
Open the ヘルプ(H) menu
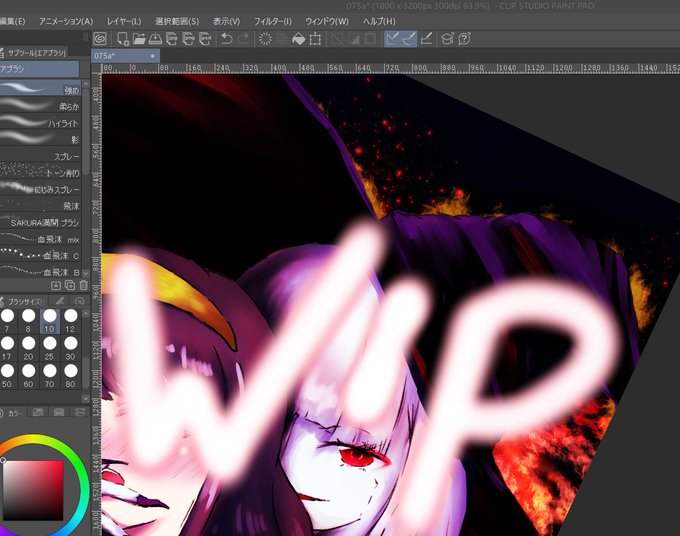point(379,21)
